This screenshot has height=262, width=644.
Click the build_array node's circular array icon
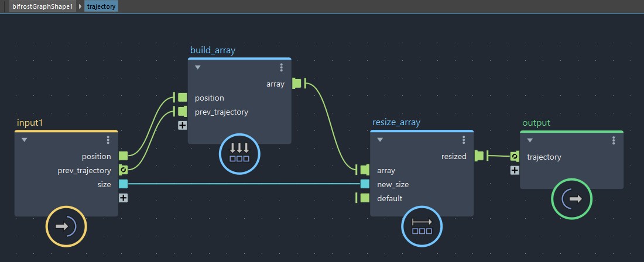[x=239, y=154]
